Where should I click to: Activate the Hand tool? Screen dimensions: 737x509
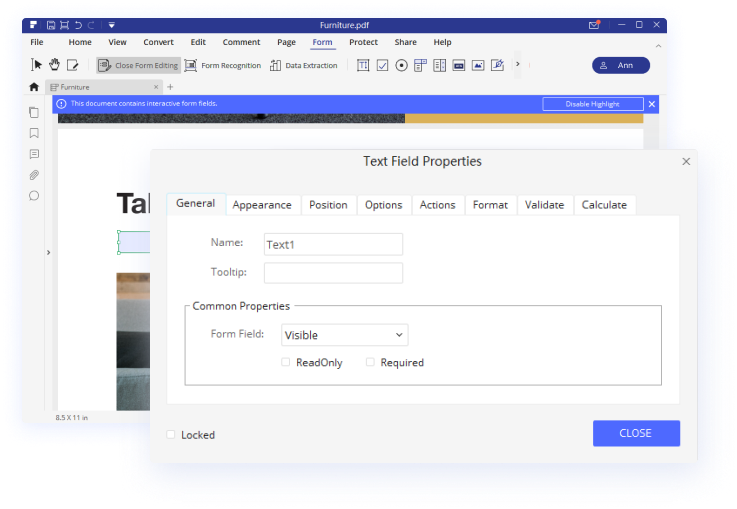tap(55, 65)
